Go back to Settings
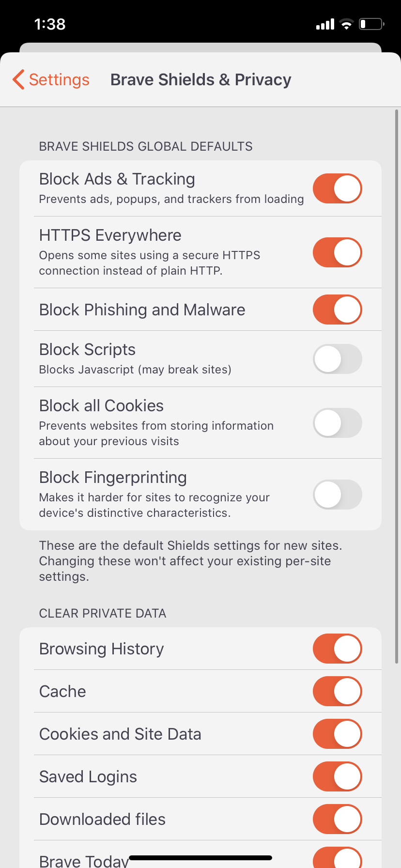Viewport: 401px width, 868px height. 51,79
